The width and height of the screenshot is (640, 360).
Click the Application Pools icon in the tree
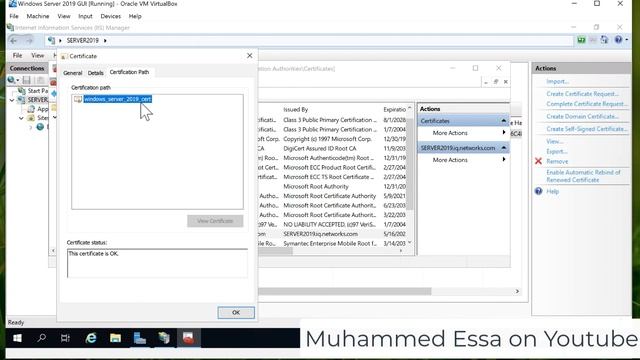(x=31, y=109)
